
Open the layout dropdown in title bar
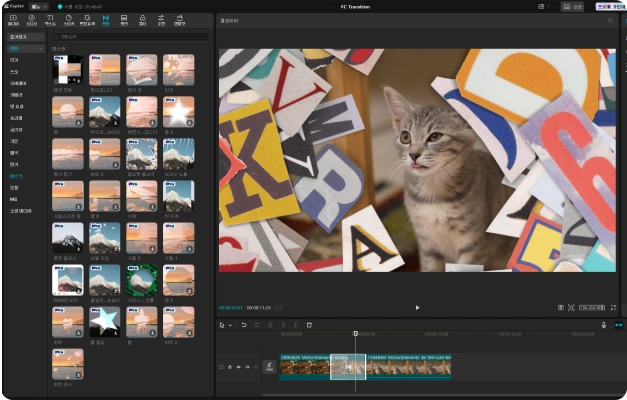pos(543,6)
